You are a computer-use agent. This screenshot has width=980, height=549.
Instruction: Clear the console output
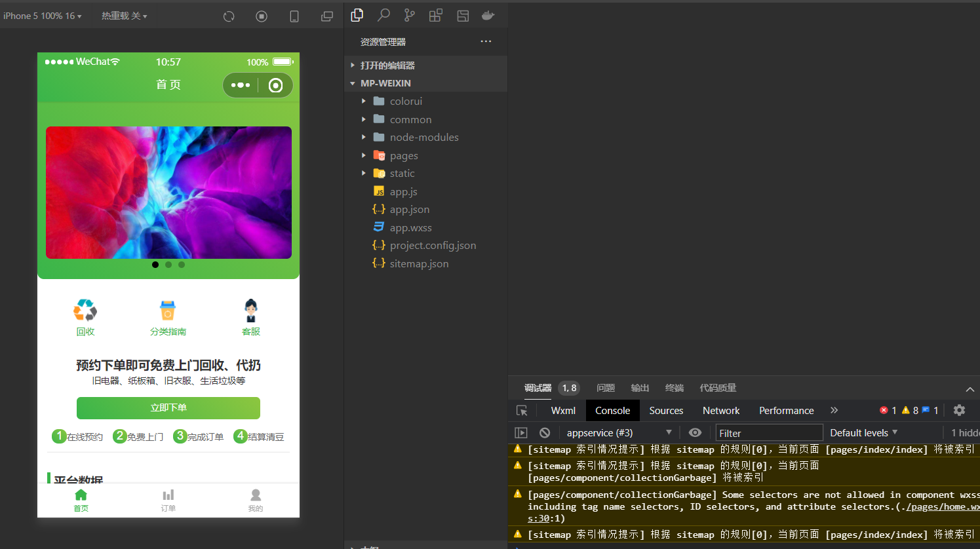(x=545, y=433)
